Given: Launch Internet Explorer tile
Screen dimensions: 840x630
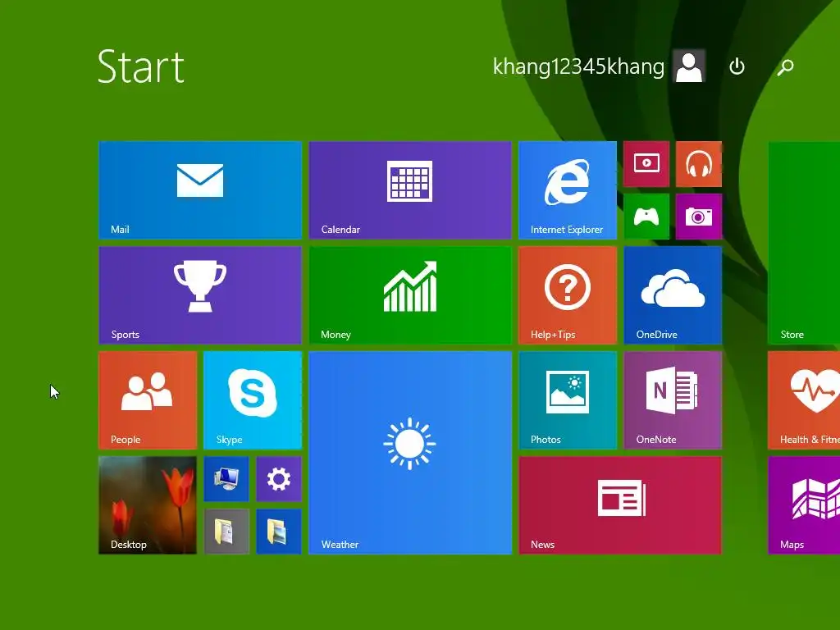Looking at the screenshot, I should tap(568, 190).
